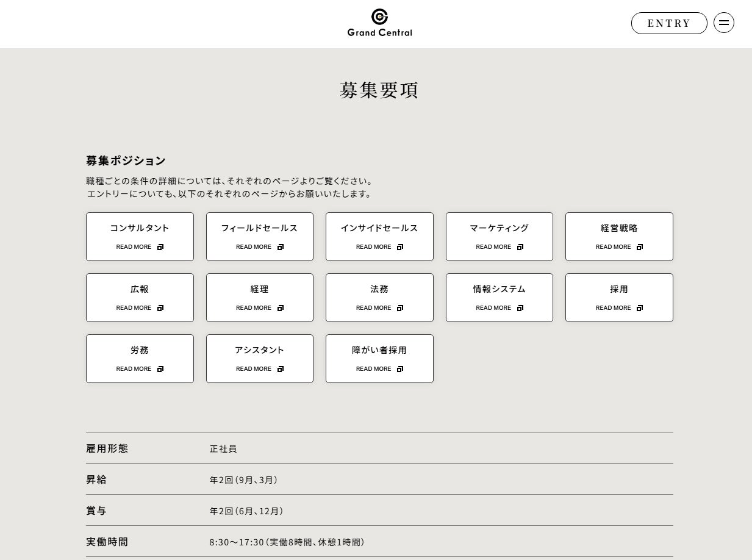
Task: Click external-link icon under 広報
Action: (160, 308)
